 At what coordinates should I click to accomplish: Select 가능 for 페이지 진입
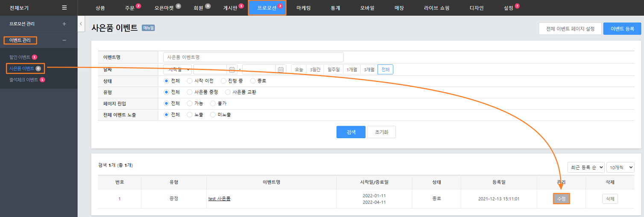(190, 103)
